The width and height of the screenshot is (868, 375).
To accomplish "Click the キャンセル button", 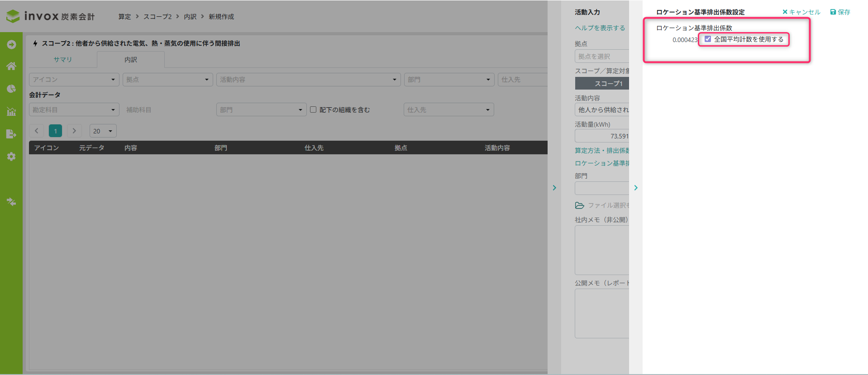I will pos(801,12).
